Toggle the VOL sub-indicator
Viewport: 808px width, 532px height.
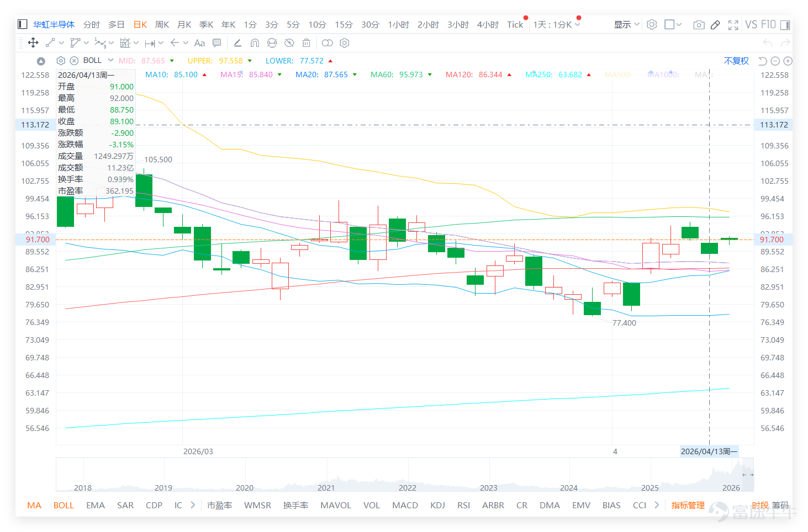(x=371, y=505)
